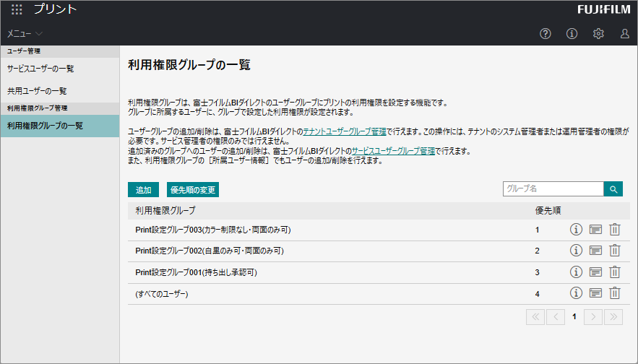
Task: Select 利用権限グループの一覧 in sidebar
Action: (x=45, y=126)
